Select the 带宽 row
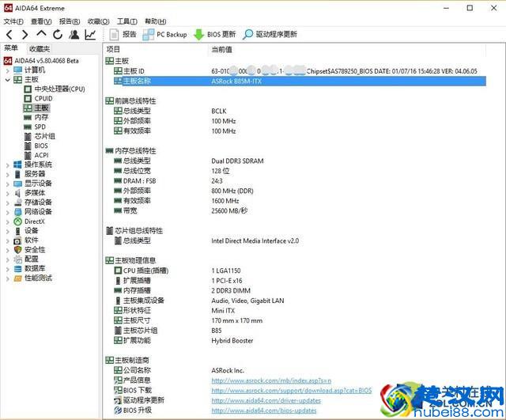Viewport: 506px width, 420px height. 300,211
